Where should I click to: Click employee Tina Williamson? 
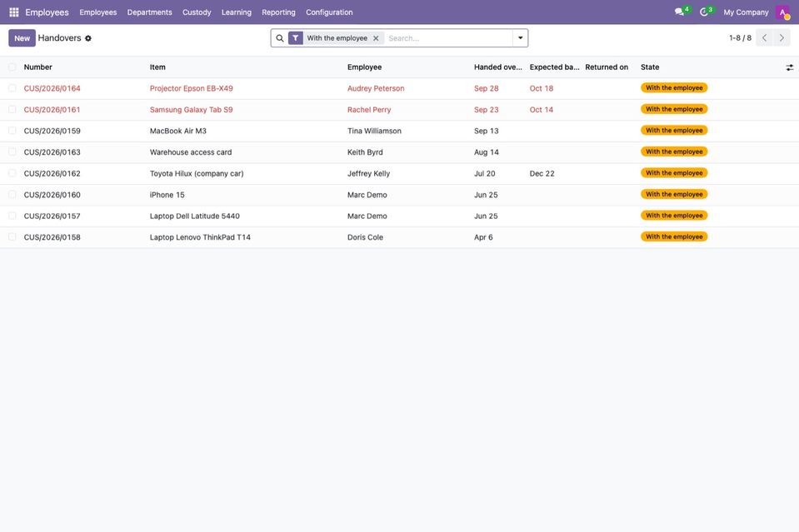point(375,131)
